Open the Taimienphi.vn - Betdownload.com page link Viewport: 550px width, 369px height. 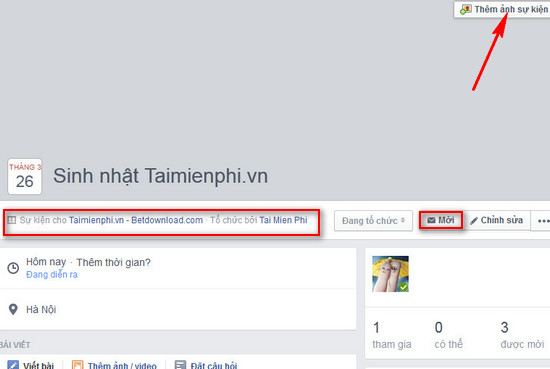tap(136, 220)
